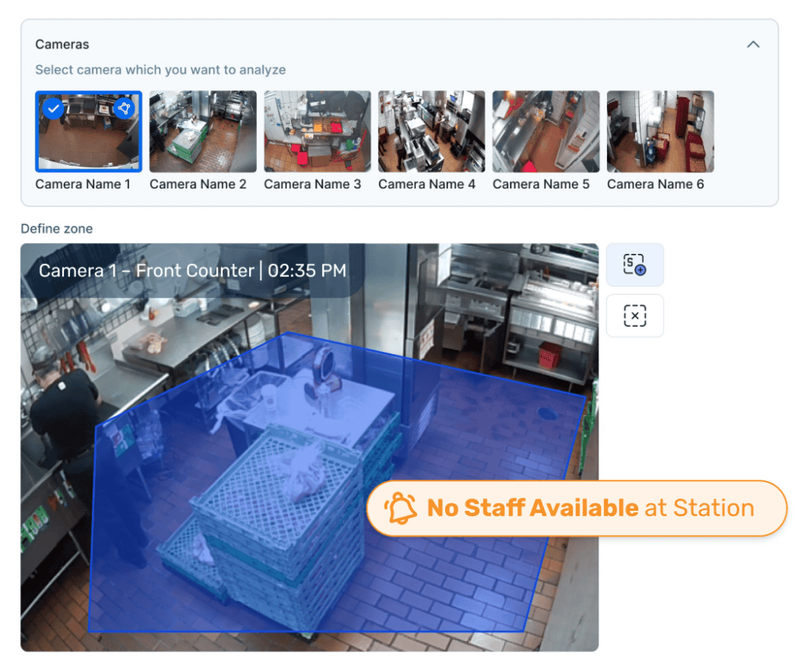The image size is (797, 672).
Task: Click the "Camera Name 2" label
Action: 198,184
